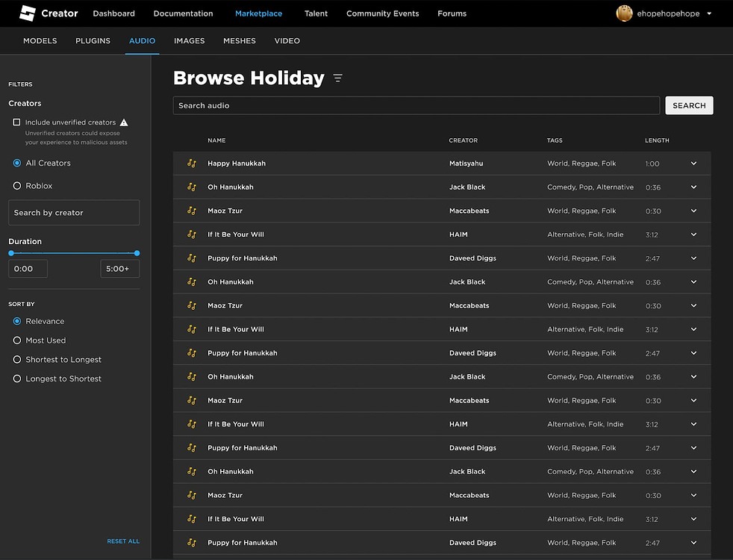Click the Roblox Creator logo icon
Viewport: 733px width, 560px height.
(x=28, y=13)
